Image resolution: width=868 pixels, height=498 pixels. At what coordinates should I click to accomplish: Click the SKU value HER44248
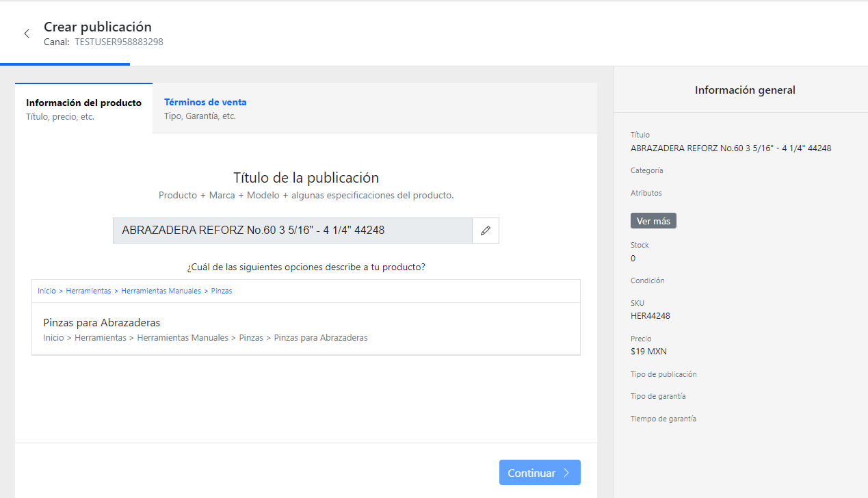[650, 316]
